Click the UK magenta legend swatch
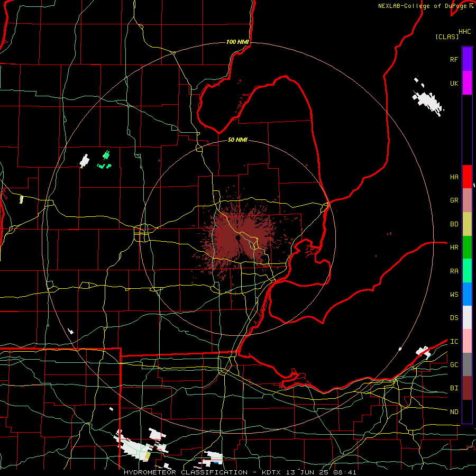Viewport: 476px width, 476px height. point(467,83)
